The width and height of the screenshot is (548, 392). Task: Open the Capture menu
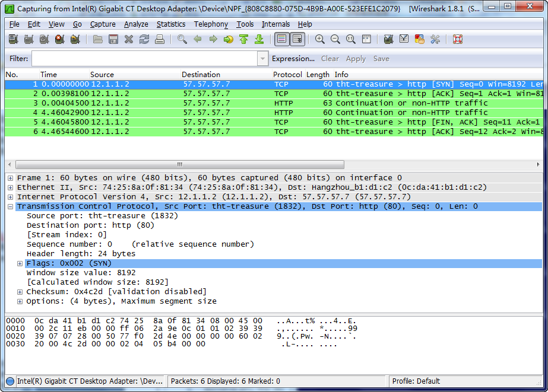tap(103, 24)
